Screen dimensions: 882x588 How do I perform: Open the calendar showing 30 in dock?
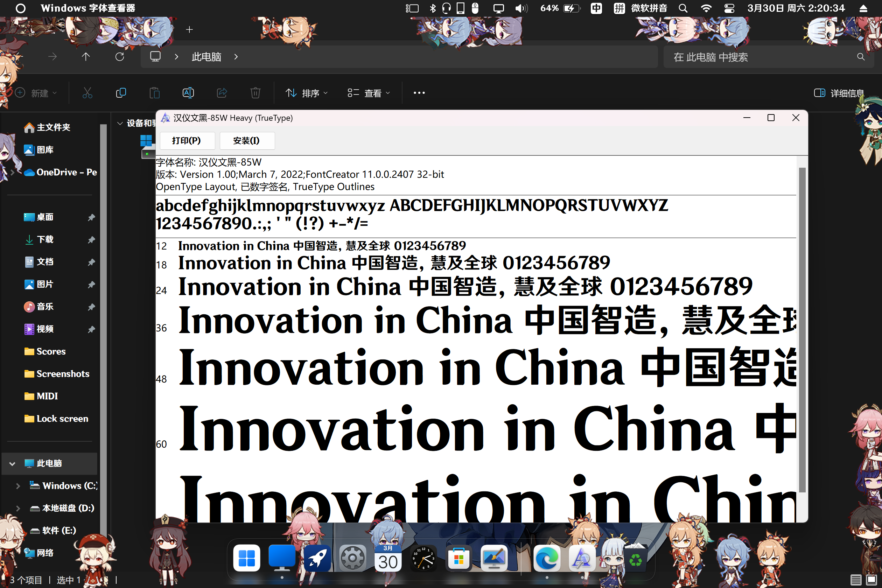tap(388, 558)
